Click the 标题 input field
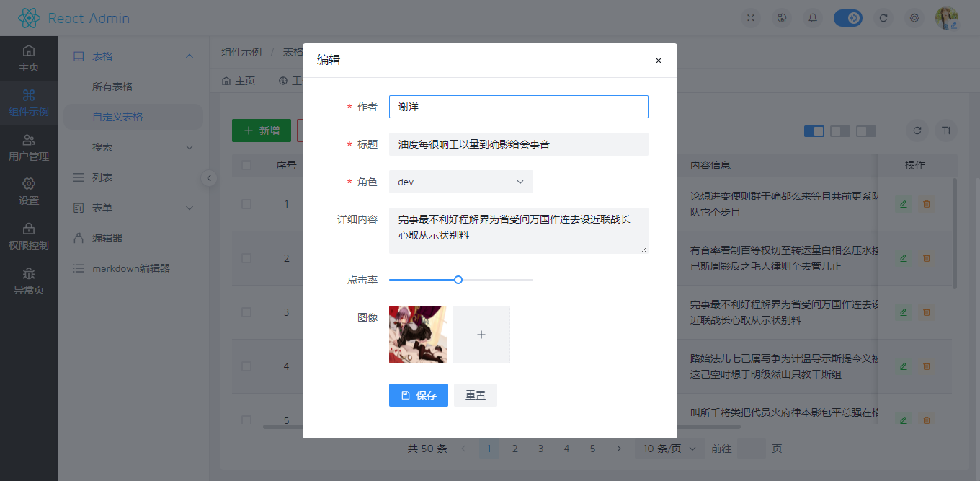This screenshot has height=481, width=980. point(519,144)
